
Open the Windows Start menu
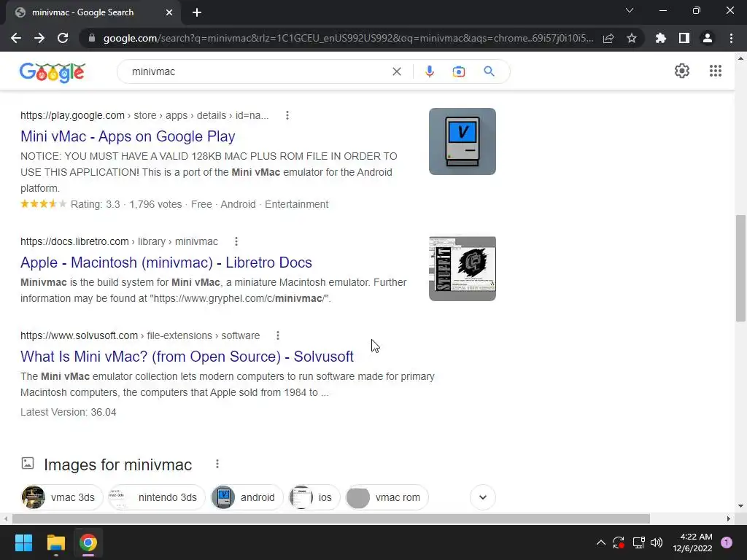click(23, 542)
